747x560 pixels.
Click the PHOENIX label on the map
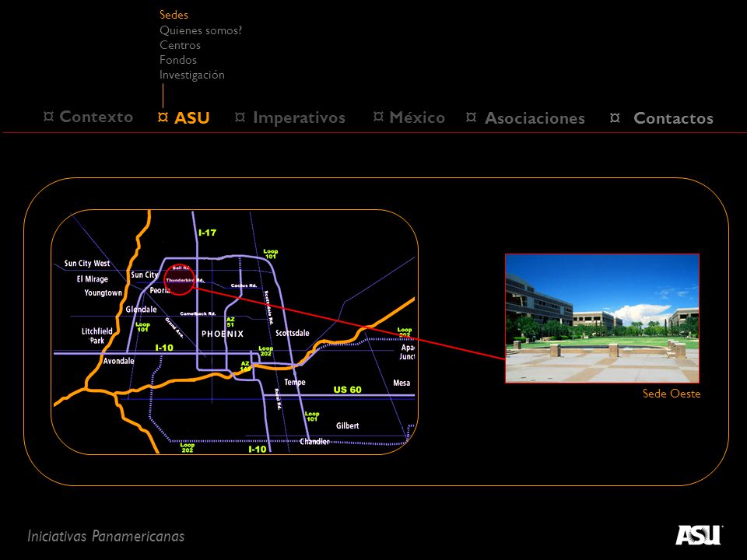[223, 334]
